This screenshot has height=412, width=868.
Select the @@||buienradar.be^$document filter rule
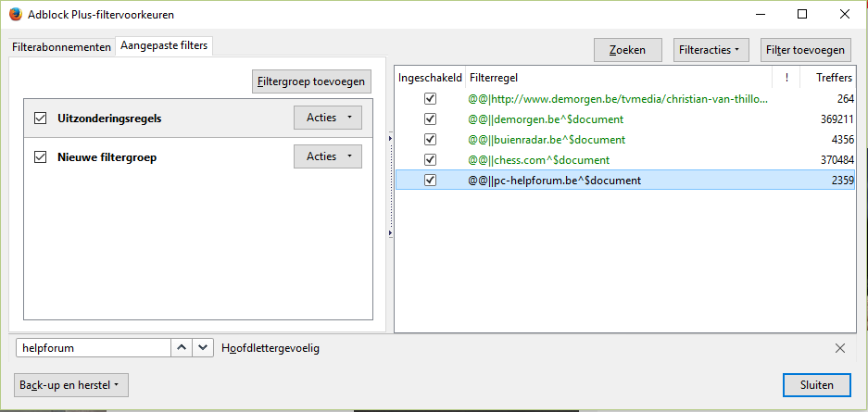(547, 140)
